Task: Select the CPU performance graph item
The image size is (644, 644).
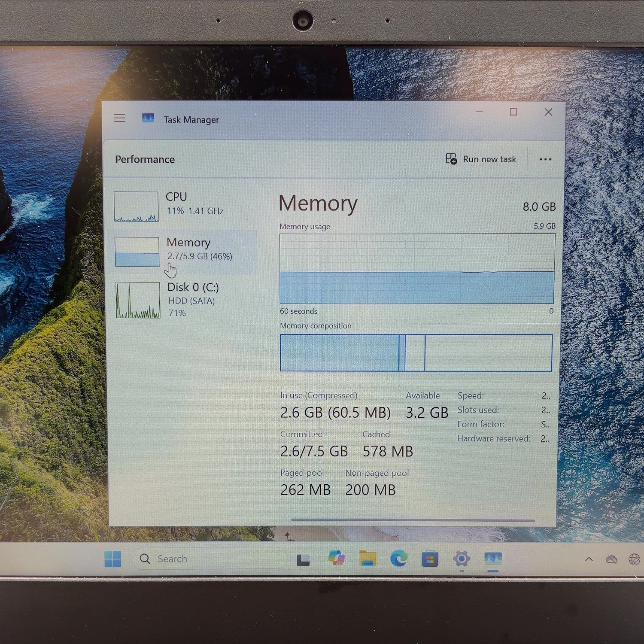Action: pyautogui.click(x=185, y=206)
